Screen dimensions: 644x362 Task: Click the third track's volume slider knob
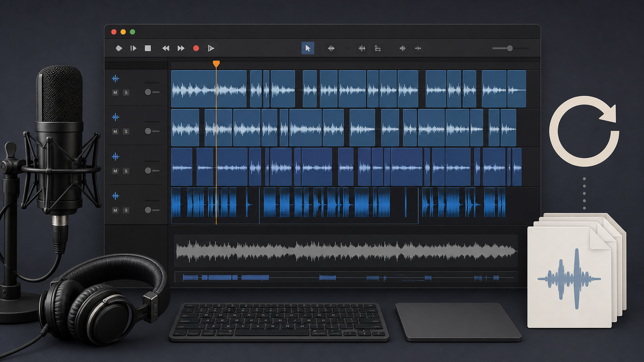(148, 171)
